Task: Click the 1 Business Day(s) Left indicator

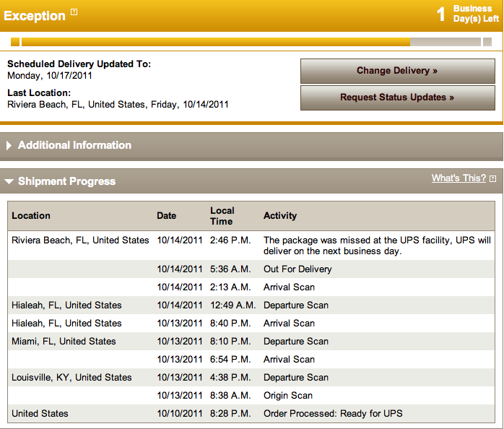Action: click(468, 14)
